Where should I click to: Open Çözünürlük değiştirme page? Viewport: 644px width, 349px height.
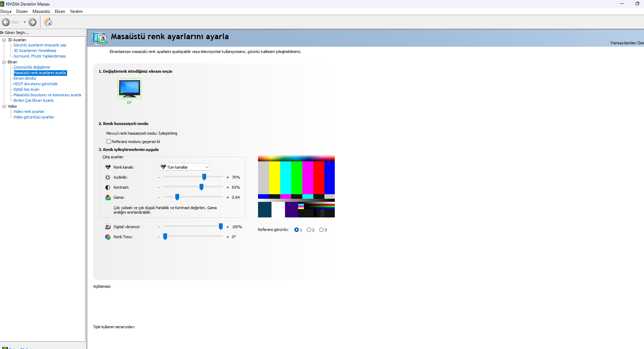[32, 67]
